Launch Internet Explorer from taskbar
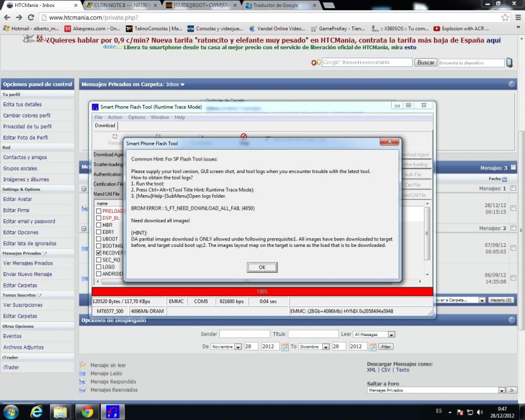The width and height of the screenshot is (525, 420). point(36,412)
